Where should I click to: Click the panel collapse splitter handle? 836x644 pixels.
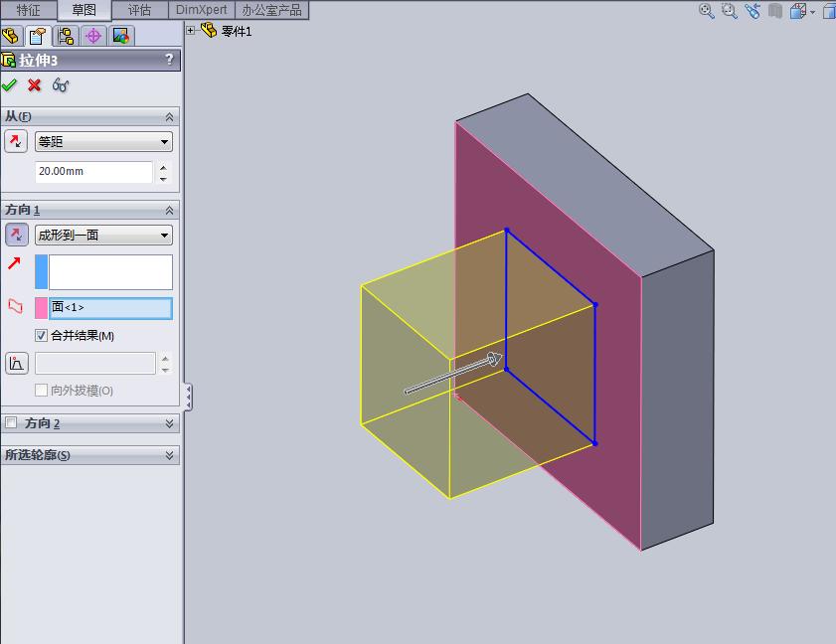point(188,397)
